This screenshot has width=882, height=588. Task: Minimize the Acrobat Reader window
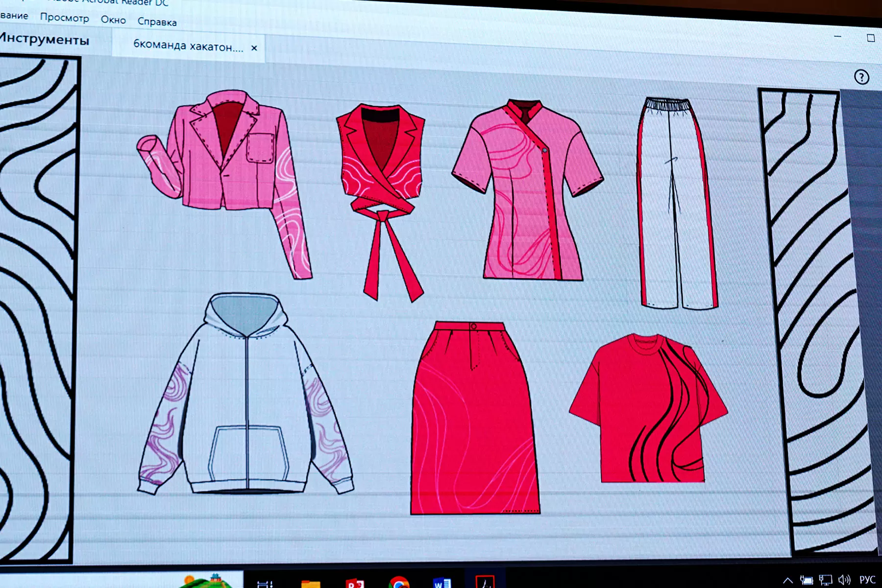[837, 37]
